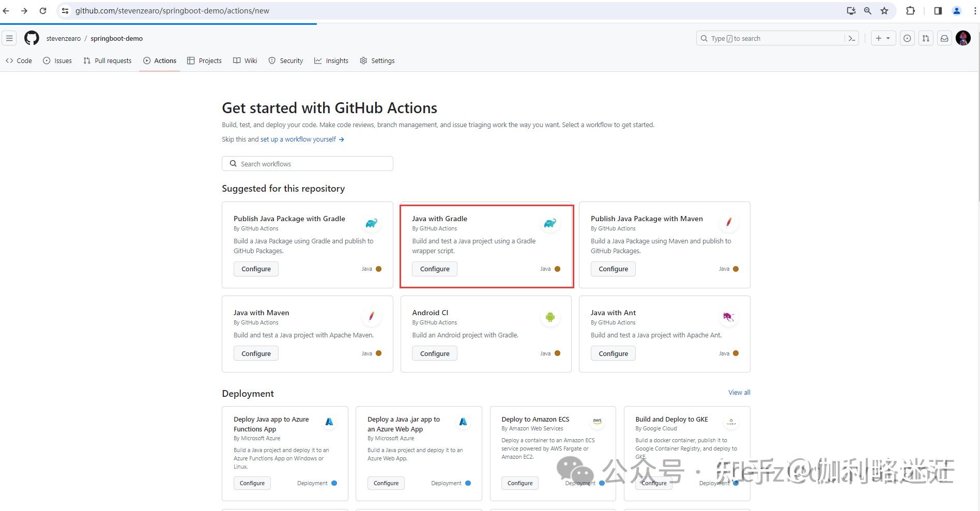Open the create new dropdown next to plus icon

pos(883,38)
